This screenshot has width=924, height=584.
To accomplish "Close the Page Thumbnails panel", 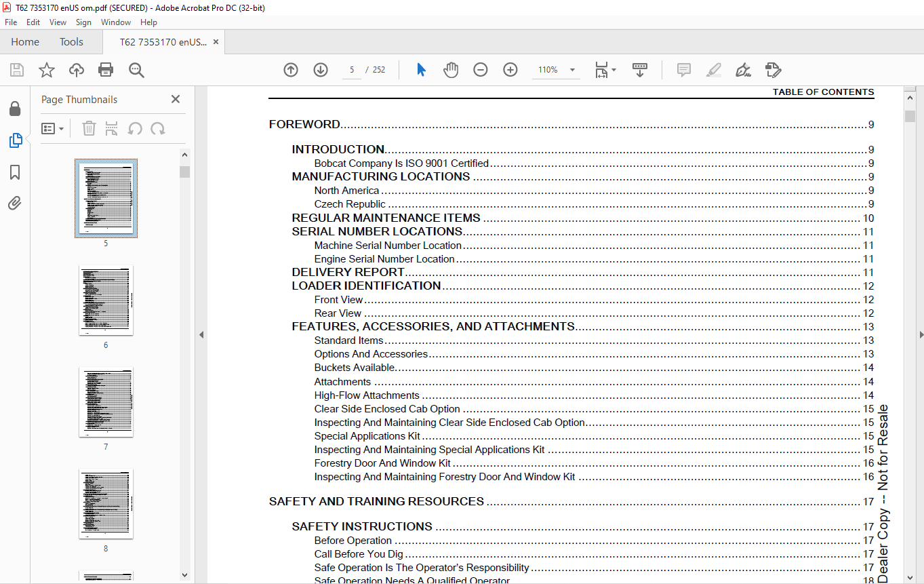I will (x=176, y=99).
